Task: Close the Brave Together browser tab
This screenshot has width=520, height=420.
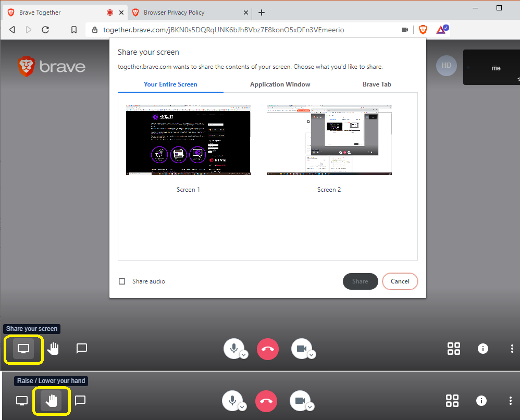Action: pyautogui.click(x=121, y=13)
